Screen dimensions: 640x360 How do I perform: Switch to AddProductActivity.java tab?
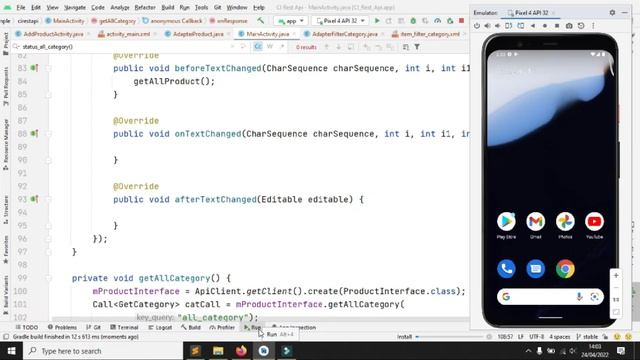coord(53,34)
